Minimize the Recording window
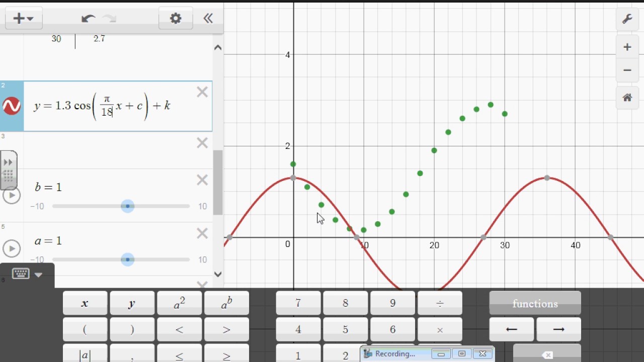 pyautogui.click(x=441, y=354)
